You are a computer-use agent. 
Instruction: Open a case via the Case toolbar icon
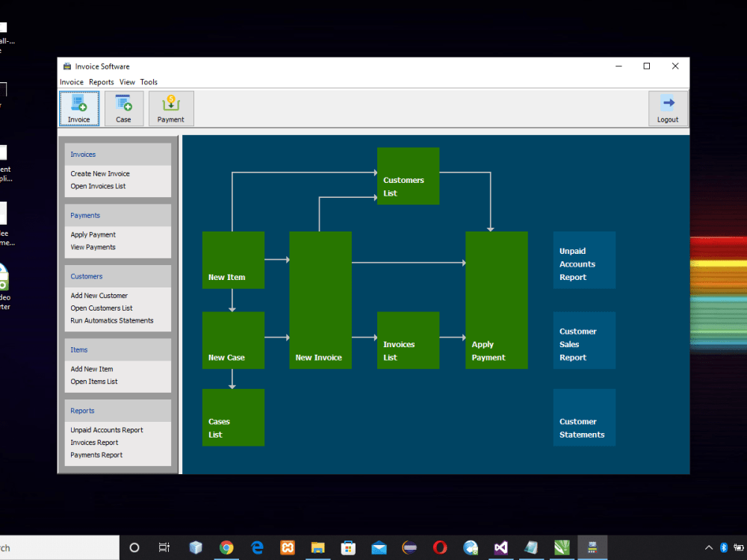tap(123, 108)
